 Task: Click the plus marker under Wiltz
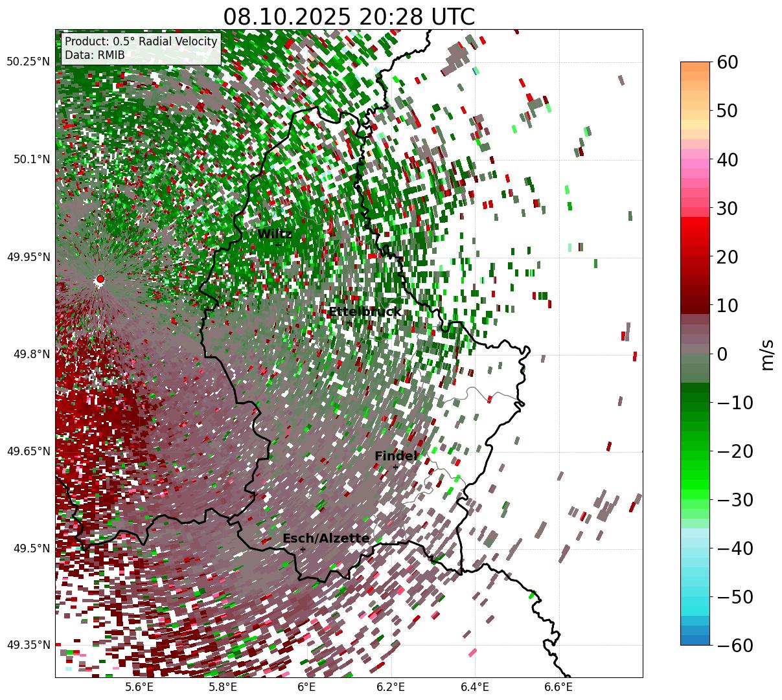(x=279, y=245)
